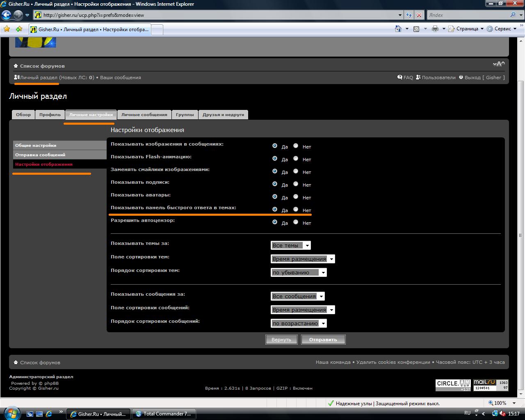Click the browser address bar URL field
The width and height of the screenshot is (525, 420).
[x=217, y=15]
